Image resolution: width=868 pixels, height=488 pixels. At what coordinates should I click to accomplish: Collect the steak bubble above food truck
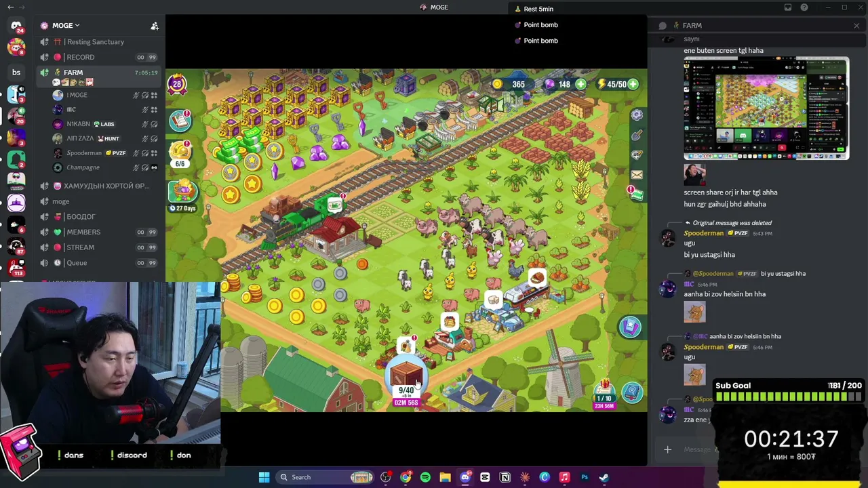pos(537,277)
